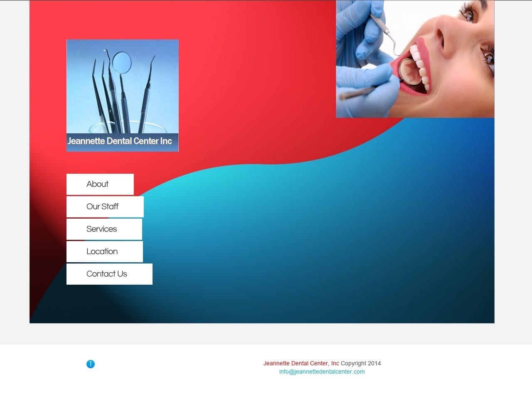
Task: Click the Copyright 2014 footer text
Action: (361, 363)
